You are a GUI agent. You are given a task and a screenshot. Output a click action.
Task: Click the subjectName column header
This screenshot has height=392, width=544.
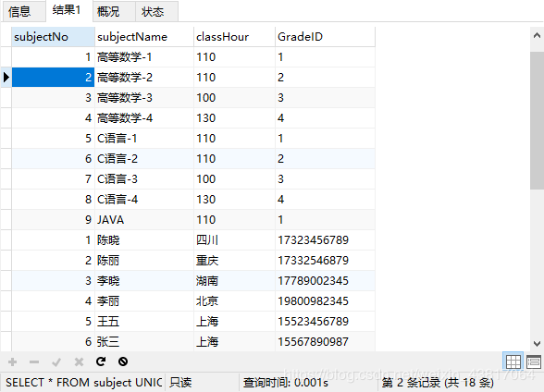point(144,37)
